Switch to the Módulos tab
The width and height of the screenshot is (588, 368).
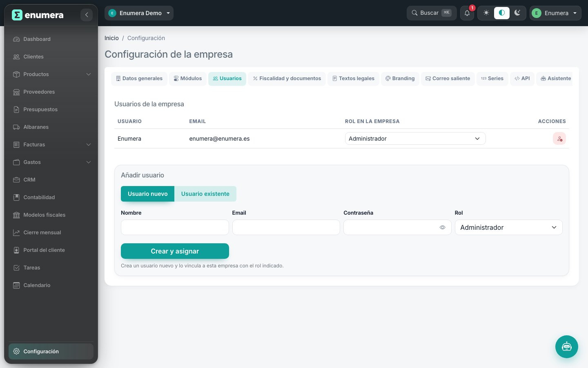coord(188,79)
